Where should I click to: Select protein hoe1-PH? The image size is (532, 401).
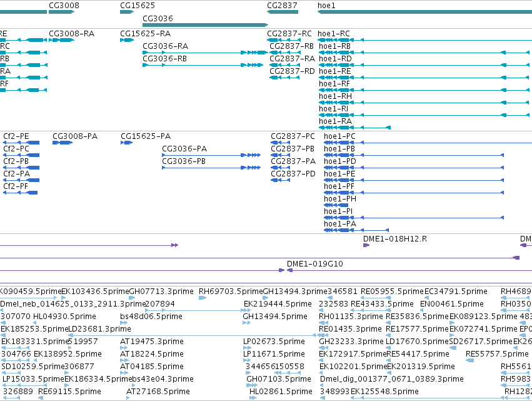340,200
